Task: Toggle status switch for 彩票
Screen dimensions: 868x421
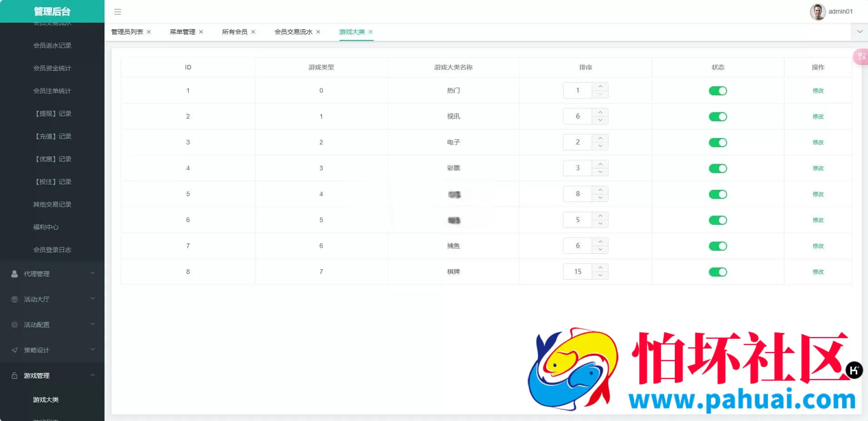Action: (x=718, y=168)
